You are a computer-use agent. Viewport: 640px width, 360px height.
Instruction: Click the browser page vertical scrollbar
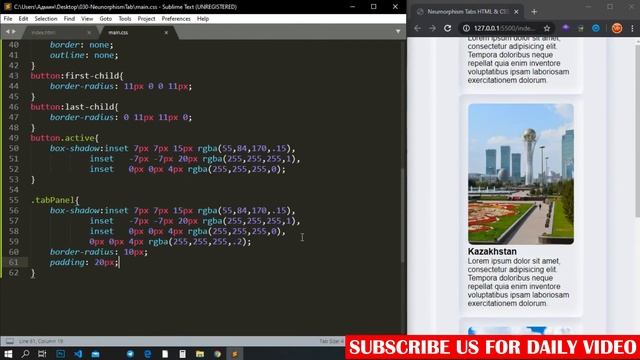[x=638, y=131]
